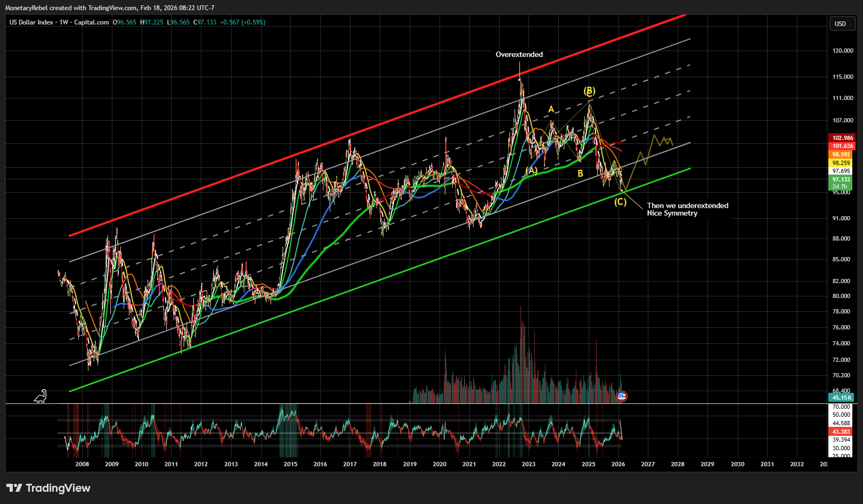Click the TradingView logo at the bottom

coord(48,488)
